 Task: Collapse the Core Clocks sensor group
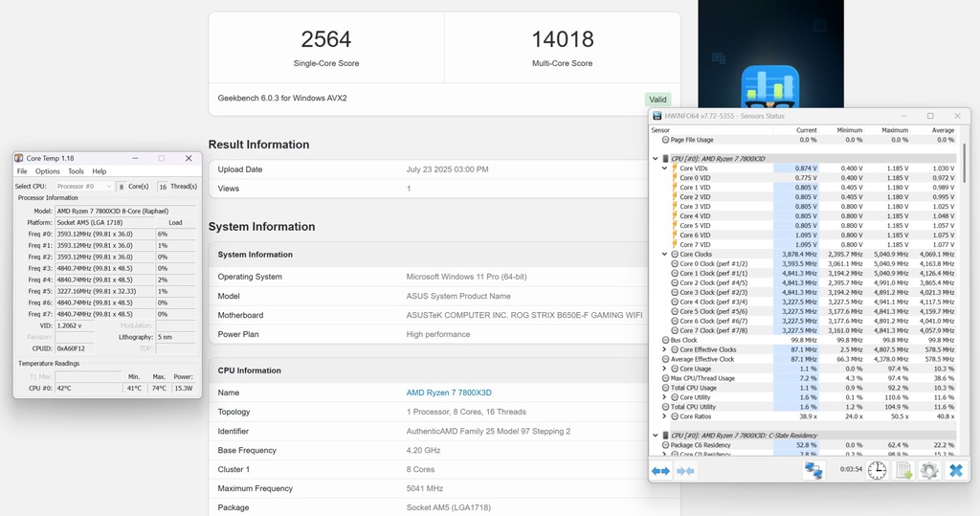(665, 255)
